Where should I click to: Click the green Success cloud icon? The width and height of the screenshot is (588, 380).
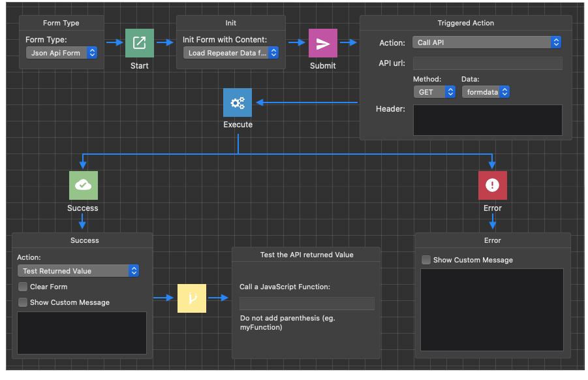tap(84, 185)
